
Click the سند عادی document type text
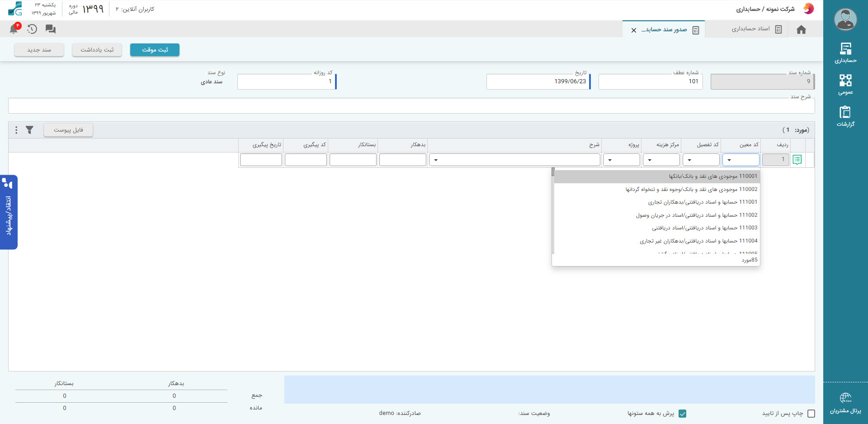coord(212,82)
